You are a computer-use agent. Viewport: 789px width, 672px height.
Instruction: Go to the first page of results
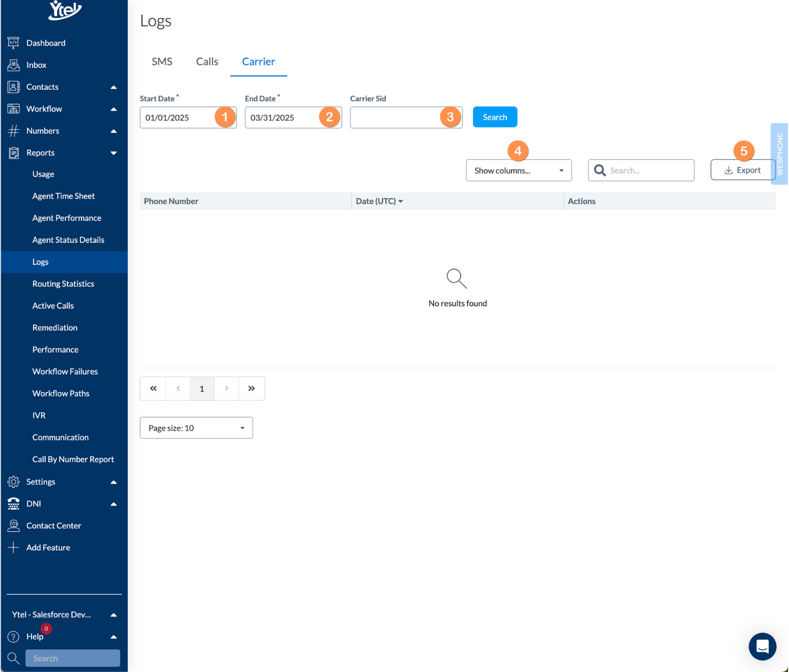point(153,388)
